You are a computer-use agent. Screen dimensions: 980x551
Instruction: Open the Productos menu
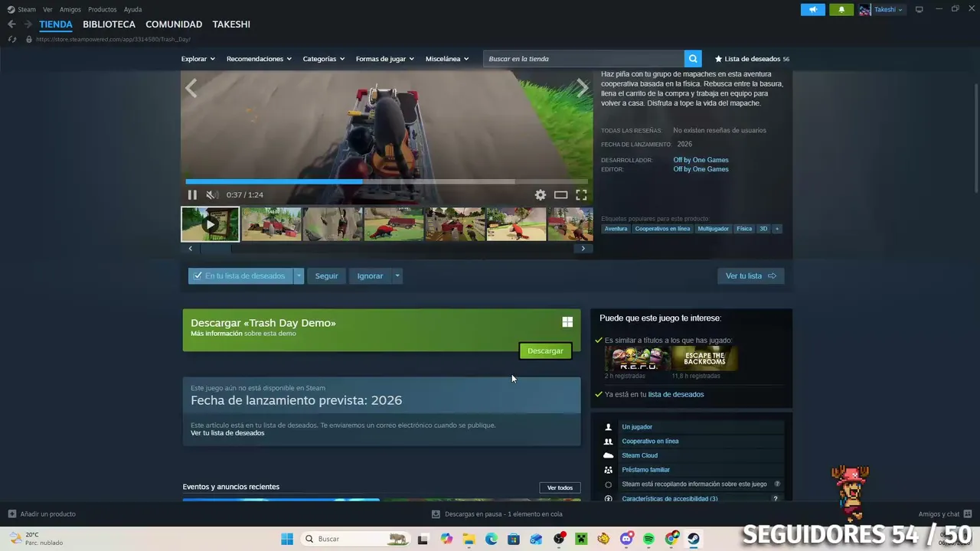pyautogui.click(x=103, y=9)
